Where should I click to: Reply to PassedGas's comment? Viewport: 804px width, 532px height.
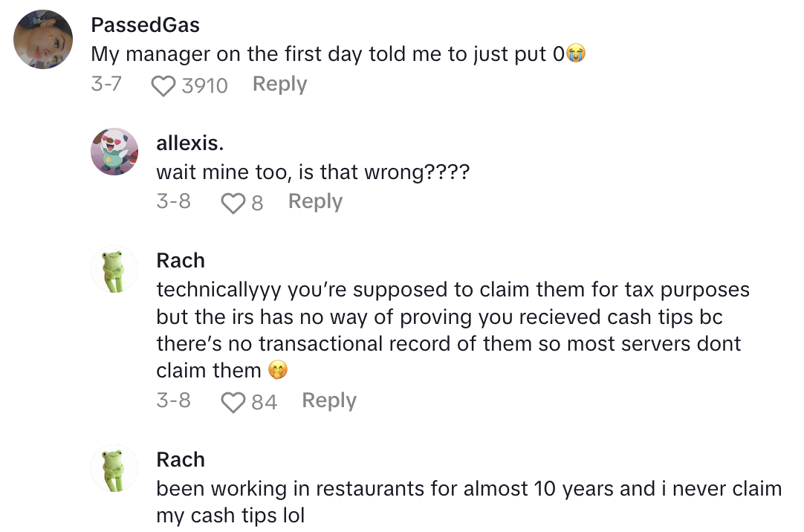(x=279, y=85)
